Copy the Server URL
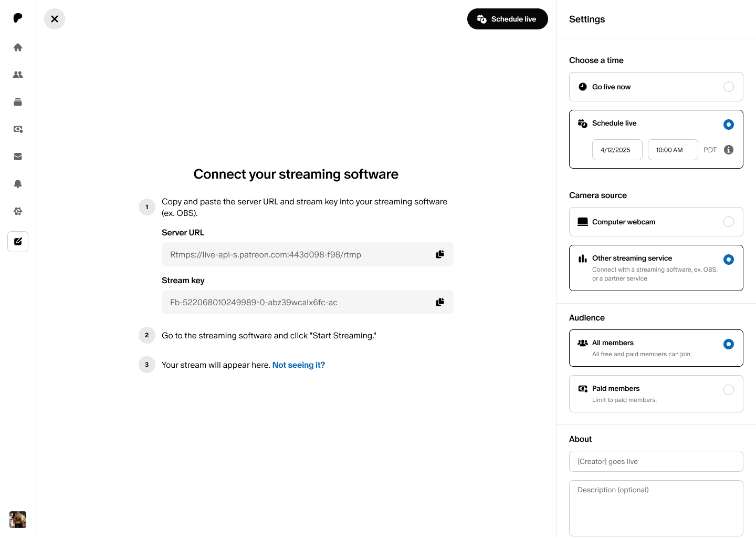The image size is (756, 538). coord(440,254)
